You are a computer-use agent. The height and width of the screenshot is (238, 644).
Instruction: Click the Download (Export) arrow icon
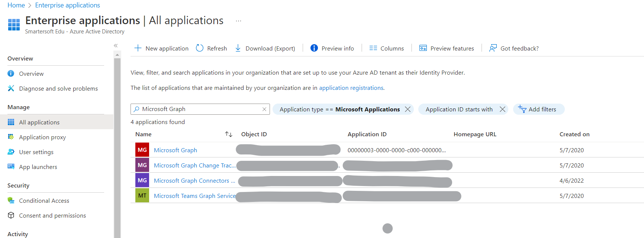tap(238, 48)
